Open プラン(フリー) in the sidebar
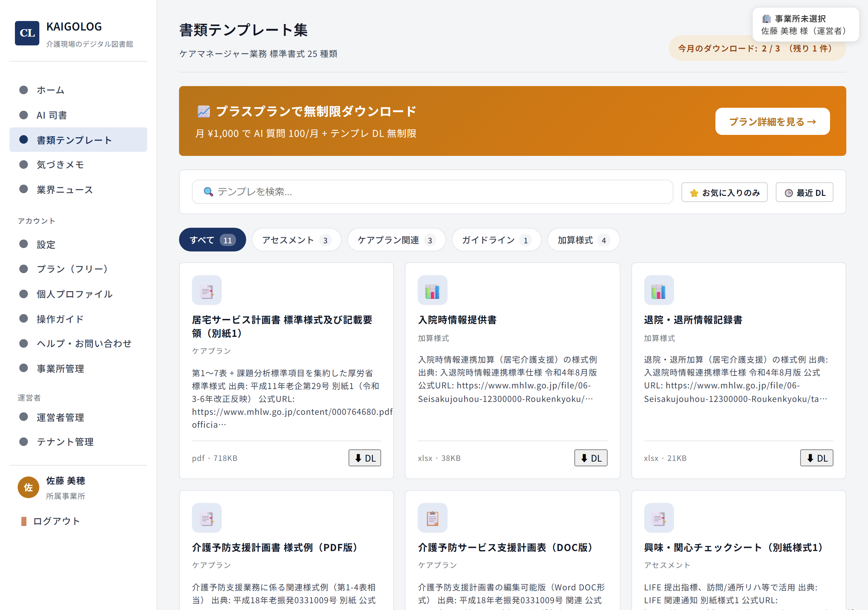The image size is (868, 610). 78,269
